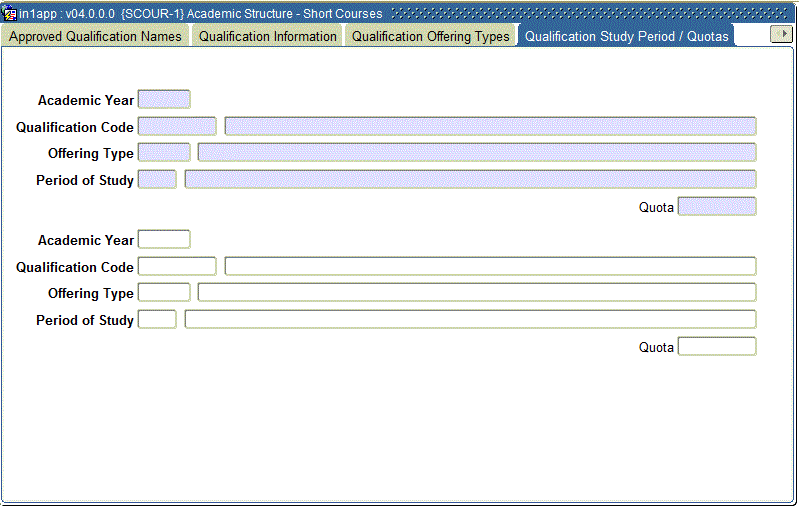The height and width of the screenshot is (508, 802).
Task: Click Academic Year field in second record
Action: [x=164, y=239]
